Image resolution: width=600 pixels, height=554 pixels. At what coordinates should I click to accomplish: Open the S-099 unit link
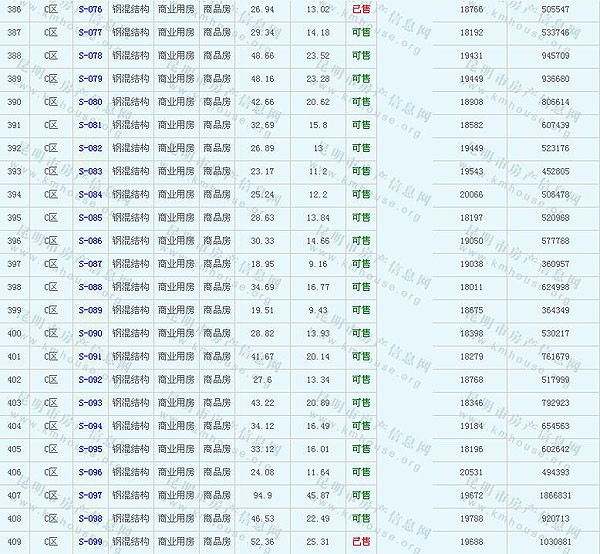tap(90, 542)
